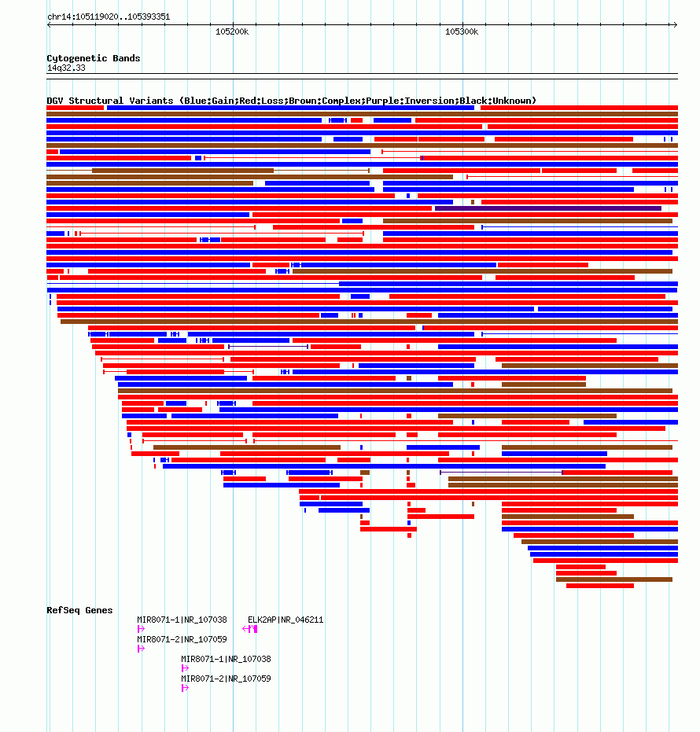Select the RefSeq Genes track title
The width and height of the screenshot is (700, 732).
pos(79,610)
